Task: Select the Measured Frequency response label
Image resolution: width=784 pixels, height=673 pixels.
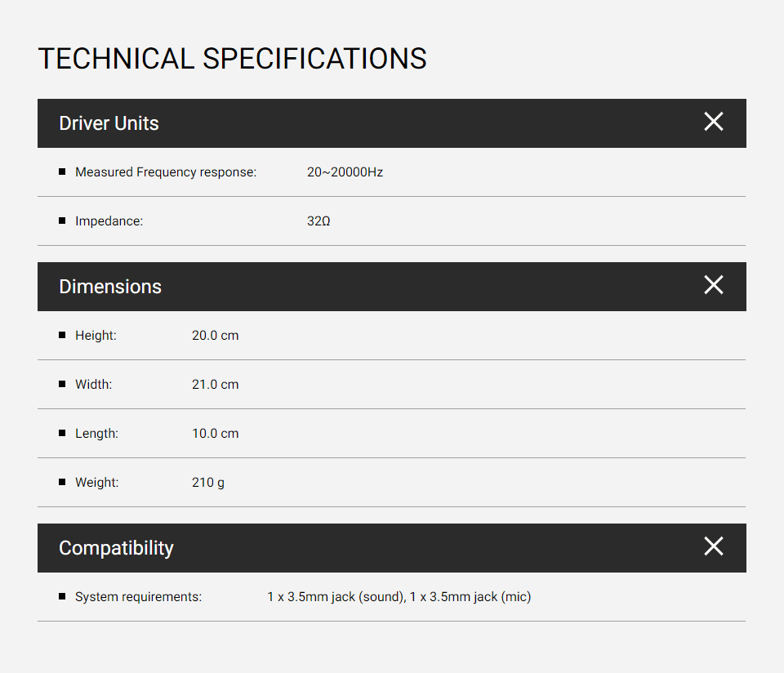Action: (x=166, y=172)
